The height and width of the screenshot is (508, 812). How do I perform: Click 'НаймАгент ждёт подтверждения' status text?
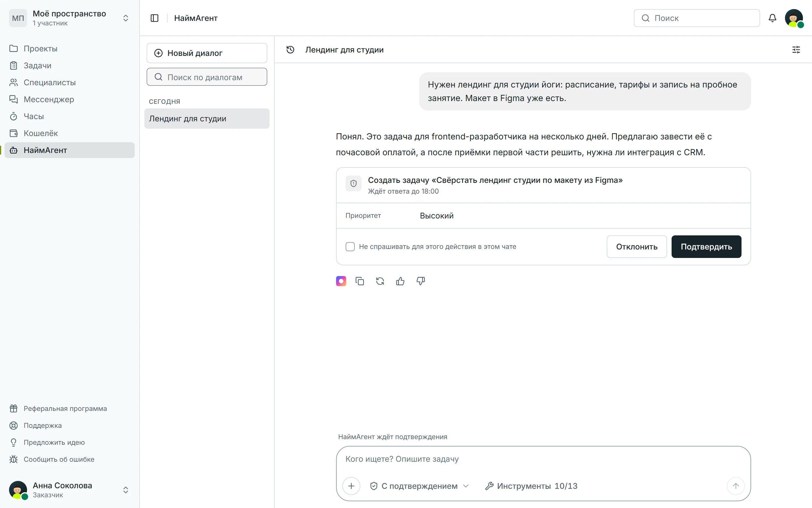(392, 437)
